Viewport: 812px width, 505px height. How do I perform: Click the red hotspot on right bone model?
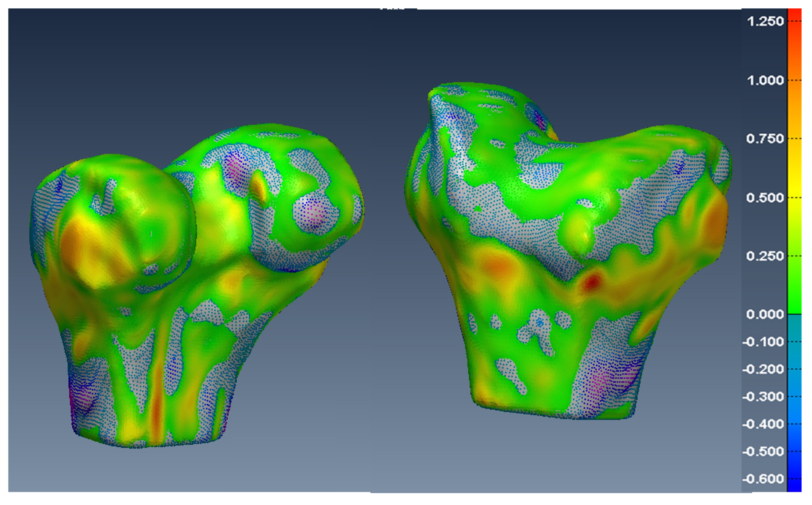[x=592, y=282]
